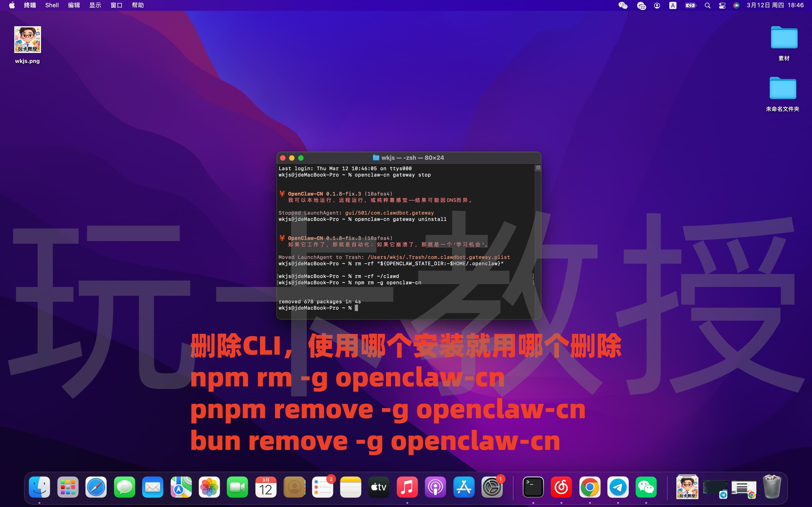
Task: Open Calendar showing March 12
Action: (x=265, y=487)
